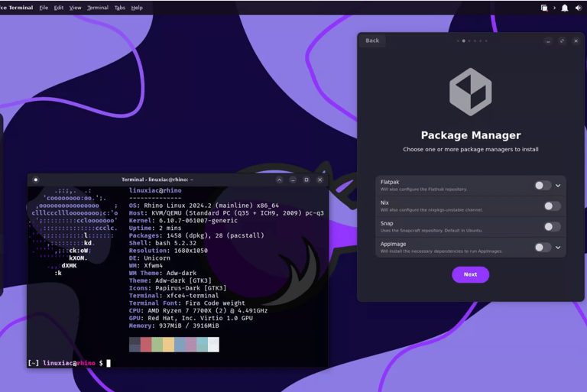Enable the Flatpak package manager switch

[543, 186]
